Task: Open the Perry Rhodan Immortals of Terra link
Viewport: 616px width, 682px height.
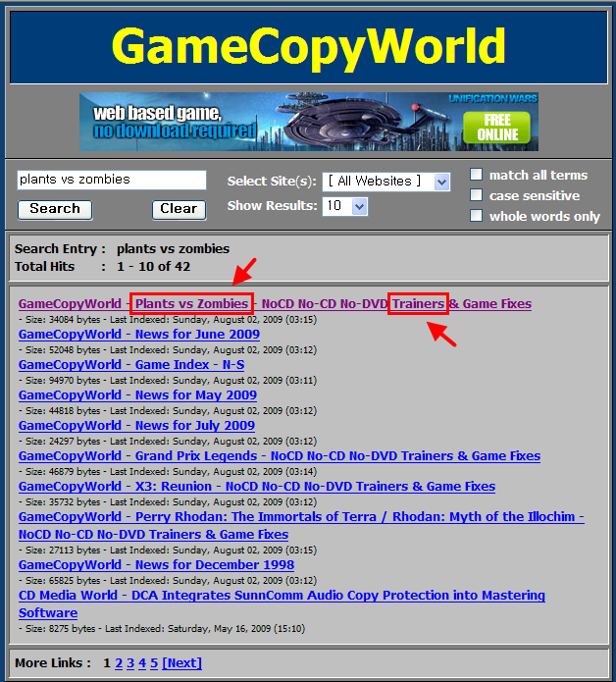Action: (x=301, y=525)
